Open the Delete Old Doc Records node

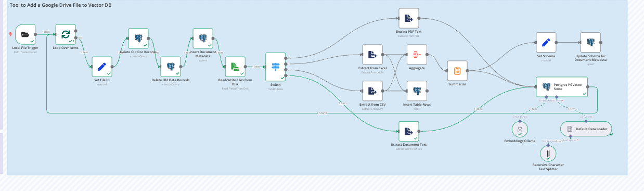pyautogui.click(x=138, y=39)
